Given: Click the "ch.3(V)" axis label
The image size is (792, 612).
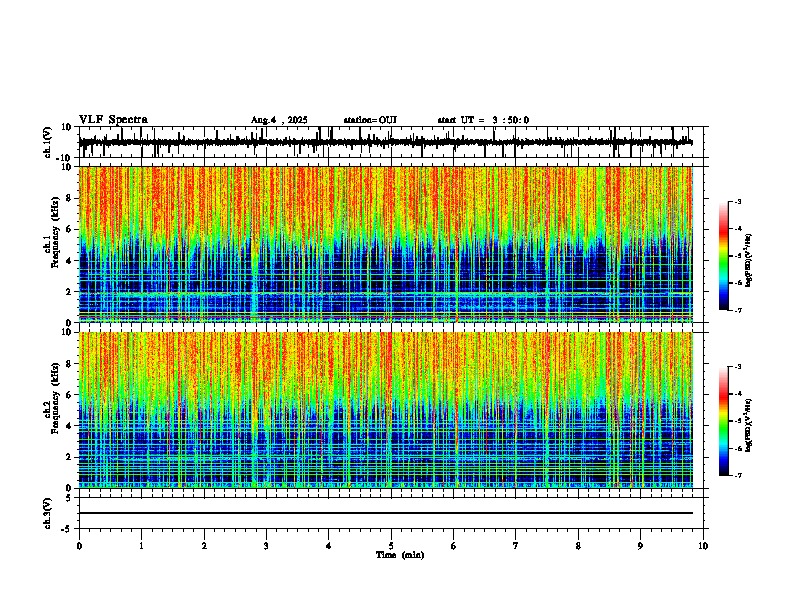Looking at the screenshot, I should (48, 513).
